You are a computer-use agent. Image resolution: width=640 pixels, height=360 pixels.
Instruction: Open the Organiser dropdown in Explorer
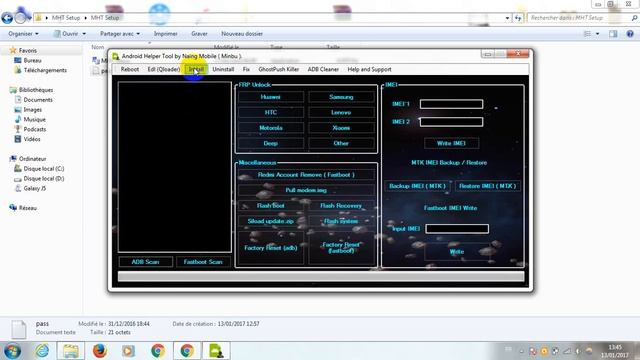pyautogui.click(x=23, y=34)
